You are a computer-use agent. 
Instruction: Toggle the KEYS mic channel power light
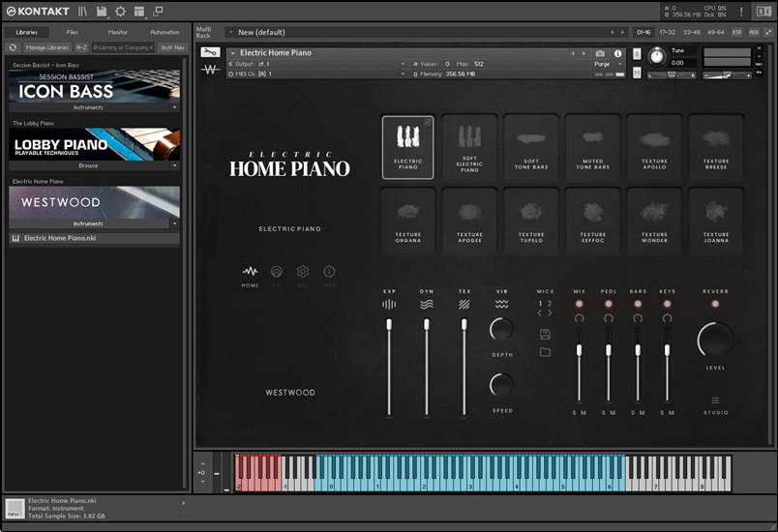[x=667, y=304]
